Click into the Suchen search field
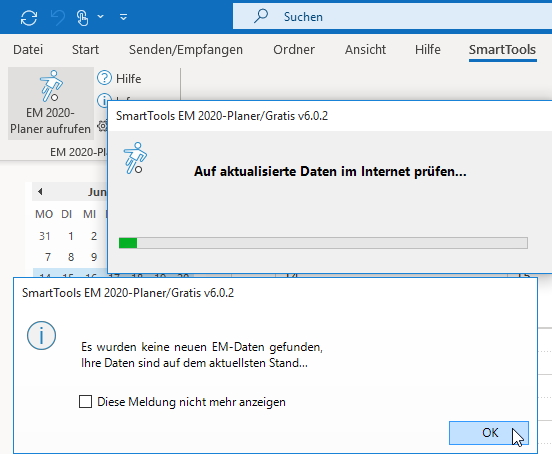This screenshot has width=552, height=454. click(x=392, y=17)
